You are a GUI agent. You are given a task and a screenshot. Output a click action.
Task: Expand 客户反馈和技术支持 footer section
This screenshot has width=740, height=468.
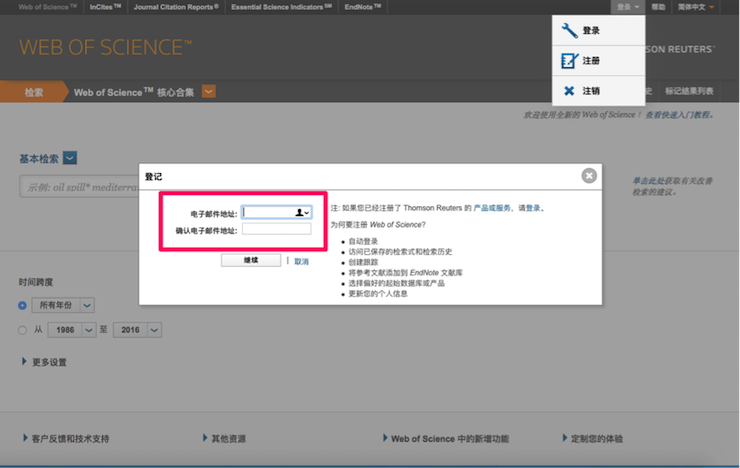[66, 438]
